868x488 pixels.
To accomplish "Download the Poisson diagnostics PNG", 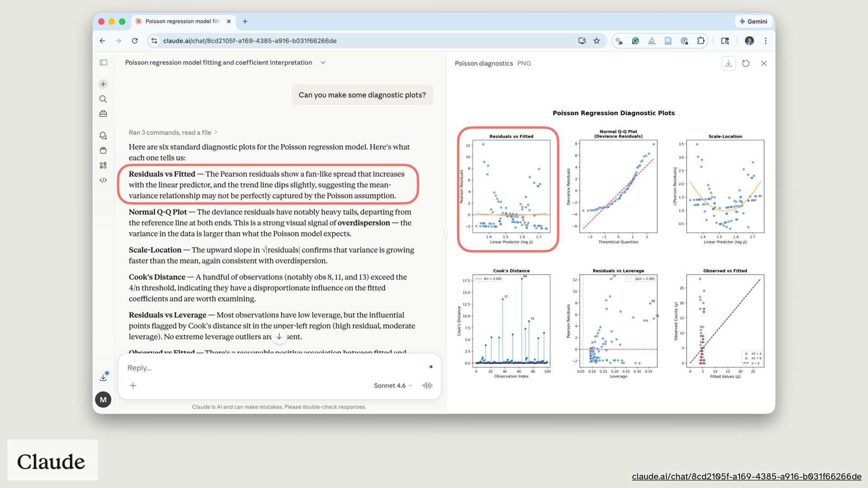I will [728, 64].
